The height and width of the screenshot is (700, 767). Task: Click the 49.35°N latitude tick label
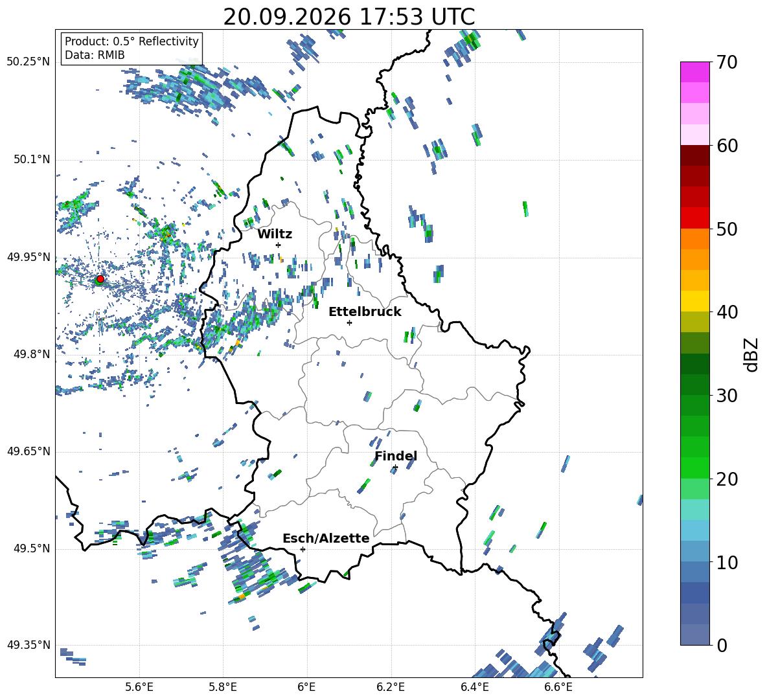[29, 645]
